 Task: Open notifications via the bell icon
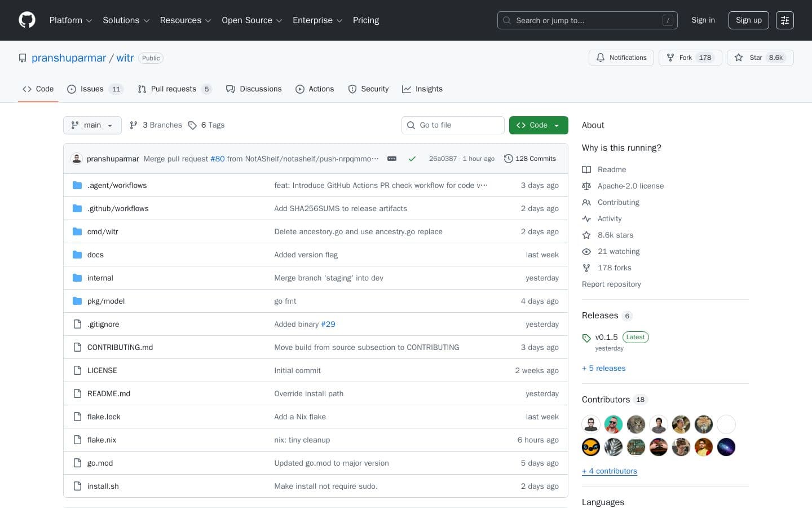point(601,58)
